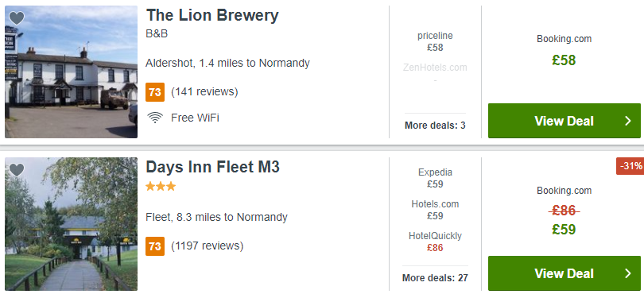The width and height of the screenshot is (644, 294).
Task: Select the Expedia £59 offer
Action: click(x=435, y=178)
